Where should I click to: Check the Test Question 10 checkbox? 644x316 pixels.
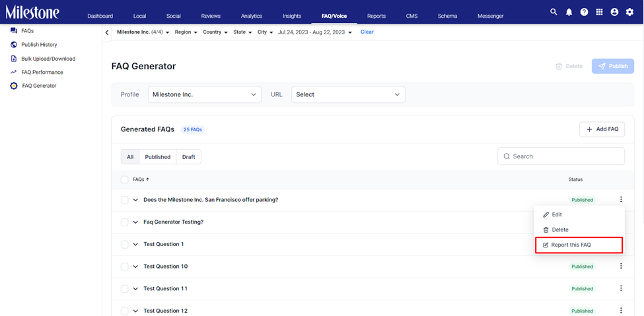click(124, 267)
